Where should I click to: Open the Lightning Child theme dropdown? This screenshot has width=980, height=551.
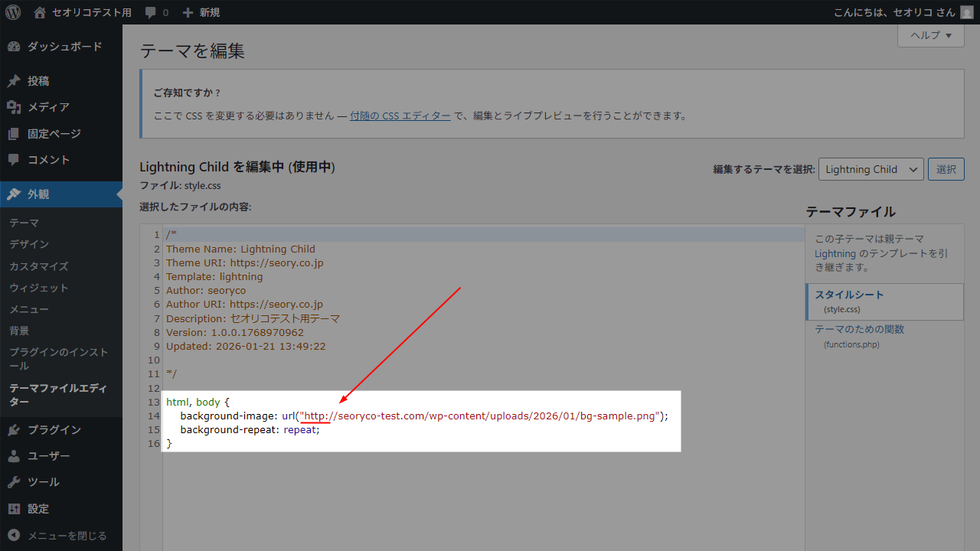871,169
